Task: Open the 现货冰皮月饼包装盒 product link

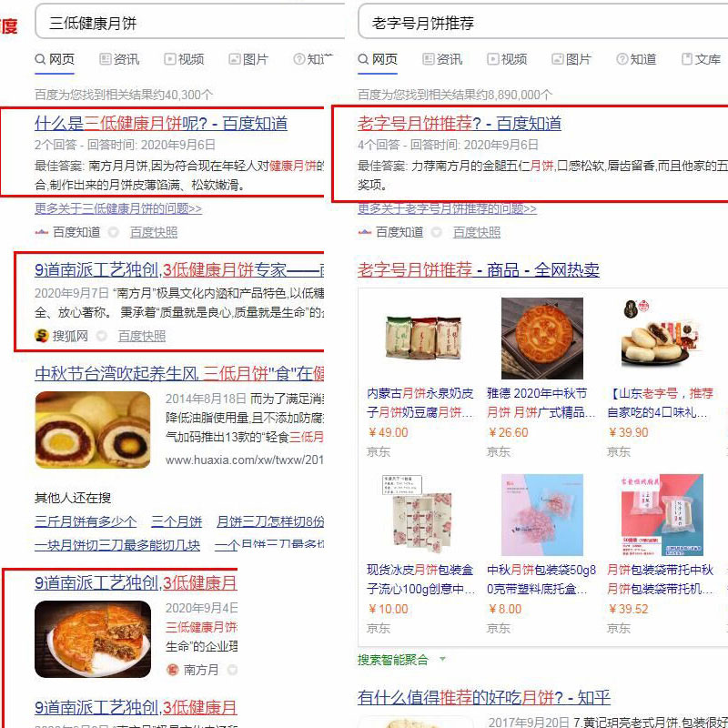Action: tap(420, 579)
